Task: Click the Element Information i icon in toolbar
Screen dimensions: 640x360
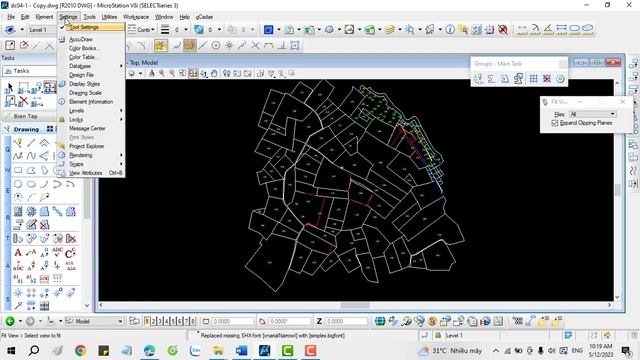Action: (450, 29)
